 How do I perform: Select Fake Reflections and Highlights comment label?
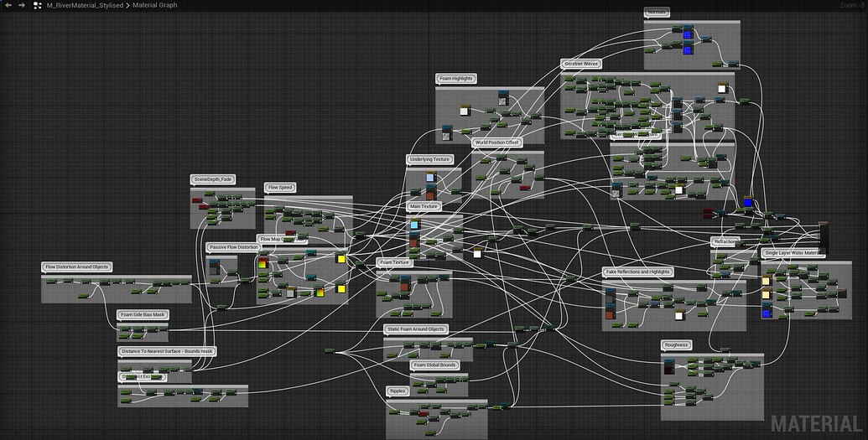(x=637, y=272)
